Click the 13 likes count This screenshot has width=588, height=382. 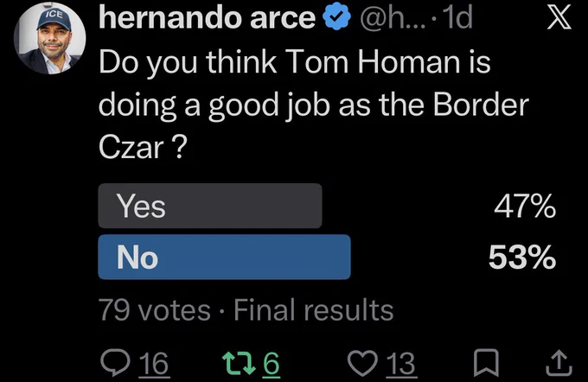pyautogui.click(x=401, y=363)
